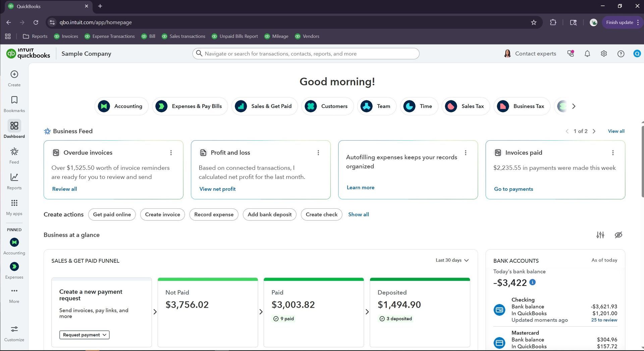Click Get paid online button
Viewport: 644px width, 351px height.
(x=112, y=215)
